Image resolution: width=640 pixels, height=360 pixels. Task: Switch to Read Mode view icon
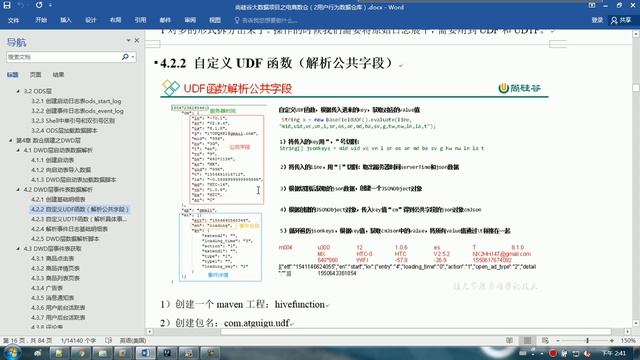[509, 340]
